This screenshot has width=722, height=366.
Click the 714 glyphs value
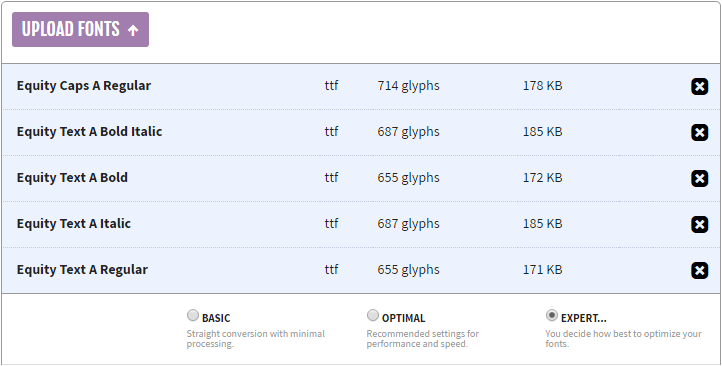click(408, 86)
